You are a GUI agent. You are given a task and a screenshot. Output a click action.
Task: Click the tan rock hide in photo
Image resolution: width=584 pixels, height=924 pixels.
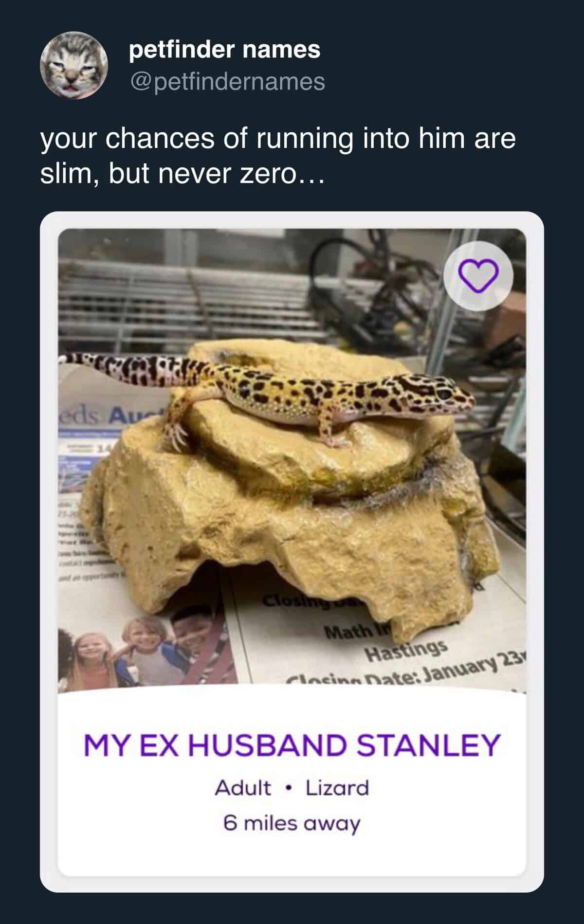(x=292, y=491)
